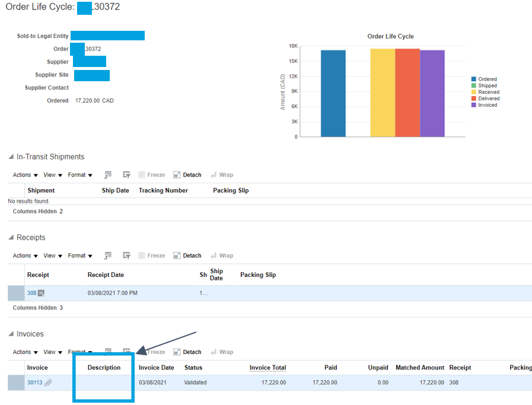Open the Format menu in In-Transit Shipments
This screenshot has height=405, width=532.
[x=78, y=174]
